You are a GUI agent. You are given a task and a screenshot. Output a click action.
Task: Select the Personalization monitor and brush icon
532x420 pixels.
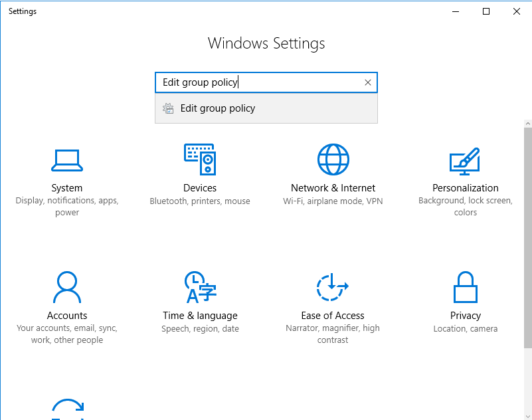pos(465,159)
